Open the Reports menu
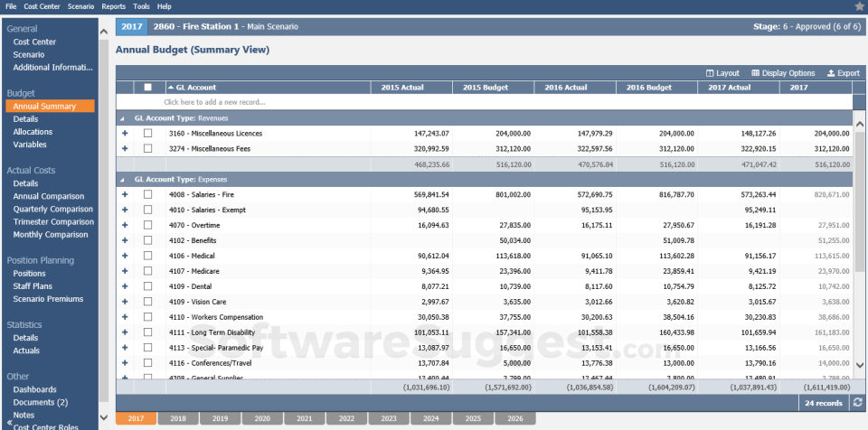This screenshot has height=430, width=868. coord(113,6)
